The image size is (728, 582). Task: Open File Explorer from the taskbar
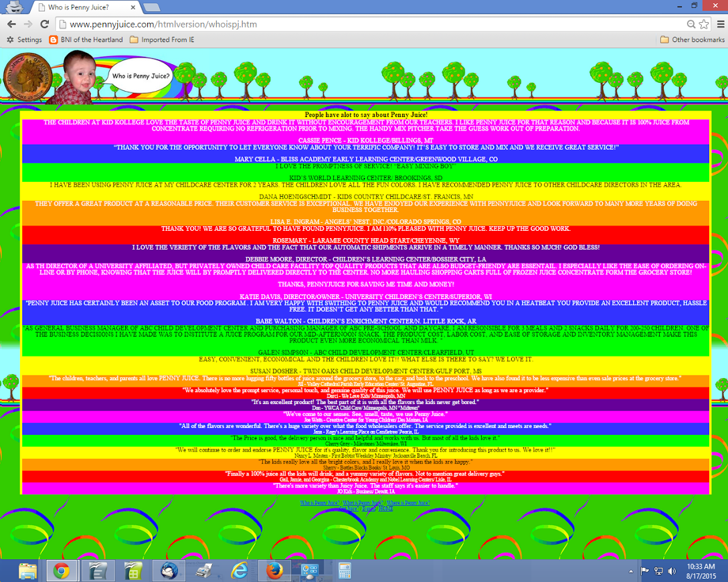coord(27,571)
